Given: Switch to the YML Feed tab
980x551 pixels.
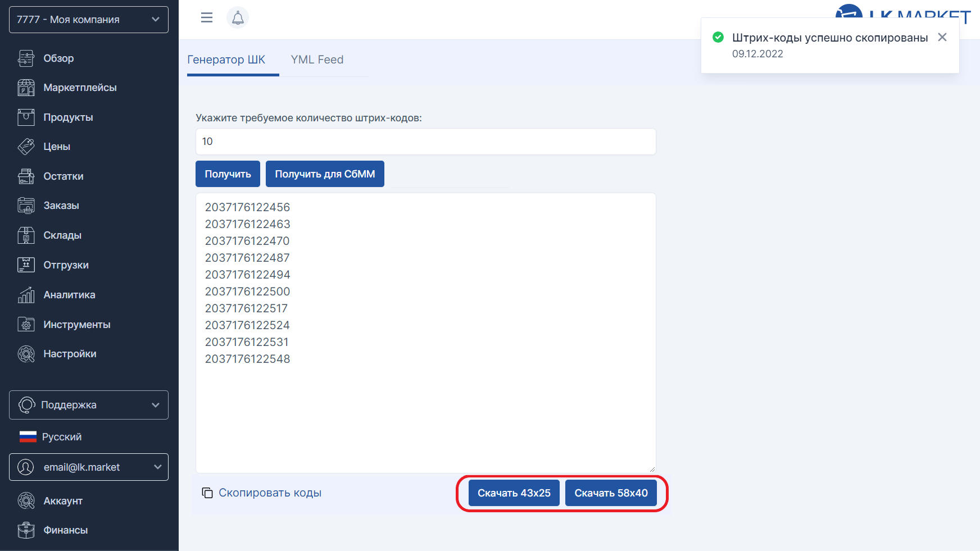Looking at the screenshot, I should click(317, 60).
